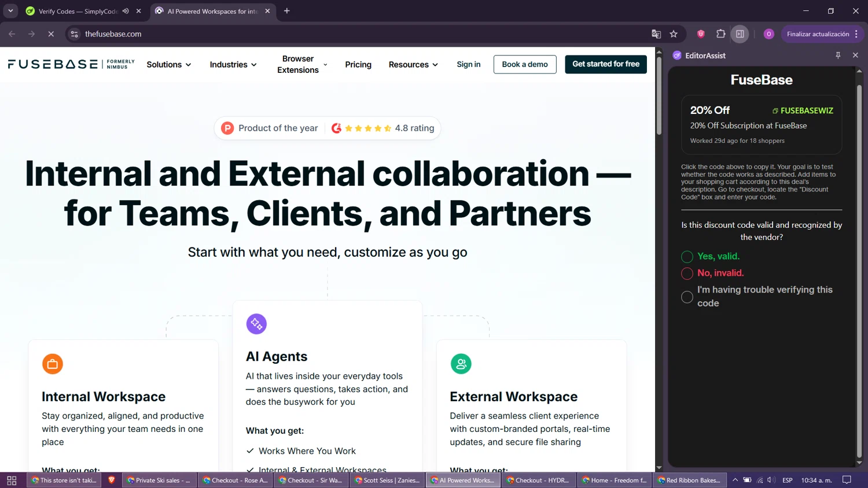This screenshot has width=868, height=488.
Task: Close the EditorAssist side panel
Action: click(855, 56)
